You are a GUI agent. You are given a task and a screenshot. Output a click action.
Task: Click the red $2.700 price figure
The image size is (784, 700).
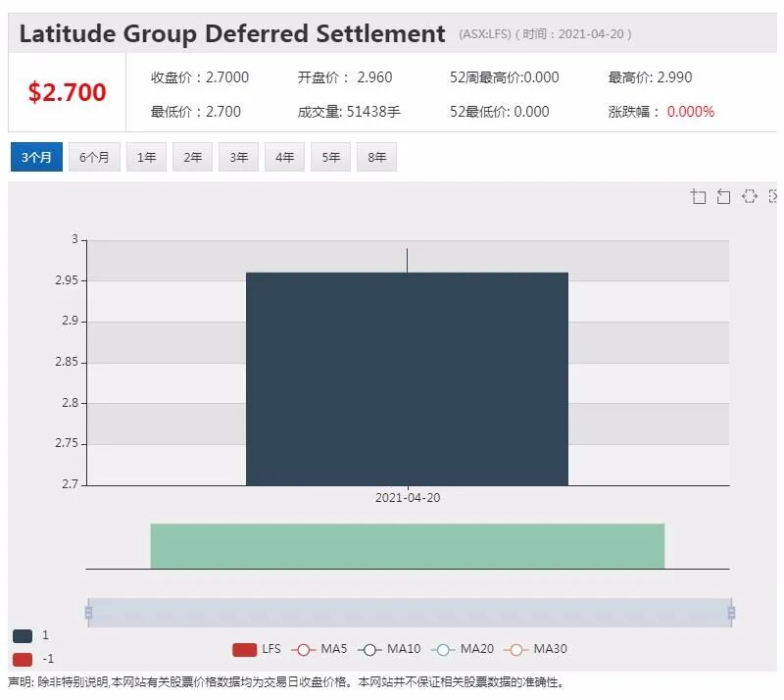coord(67,92)
